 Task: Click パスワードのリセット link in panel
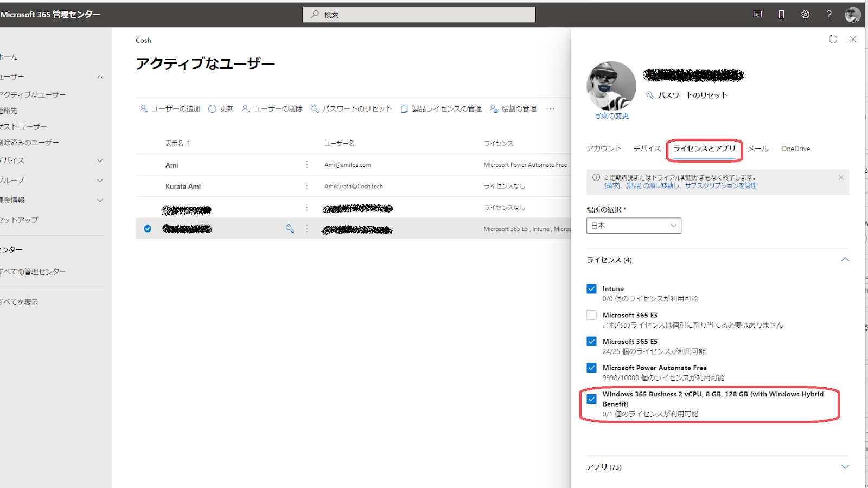(x=687, y=95)
